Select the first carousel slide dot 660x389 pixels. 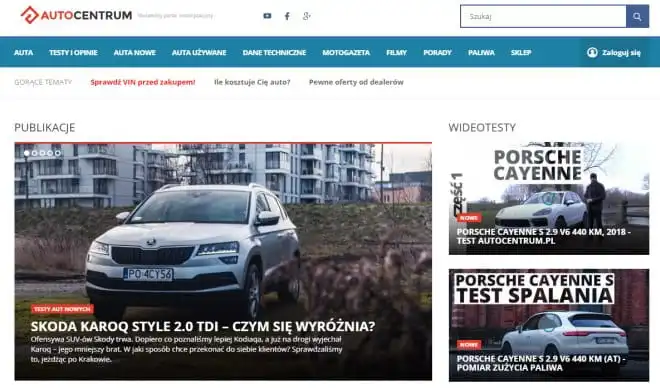click(27, 153)
